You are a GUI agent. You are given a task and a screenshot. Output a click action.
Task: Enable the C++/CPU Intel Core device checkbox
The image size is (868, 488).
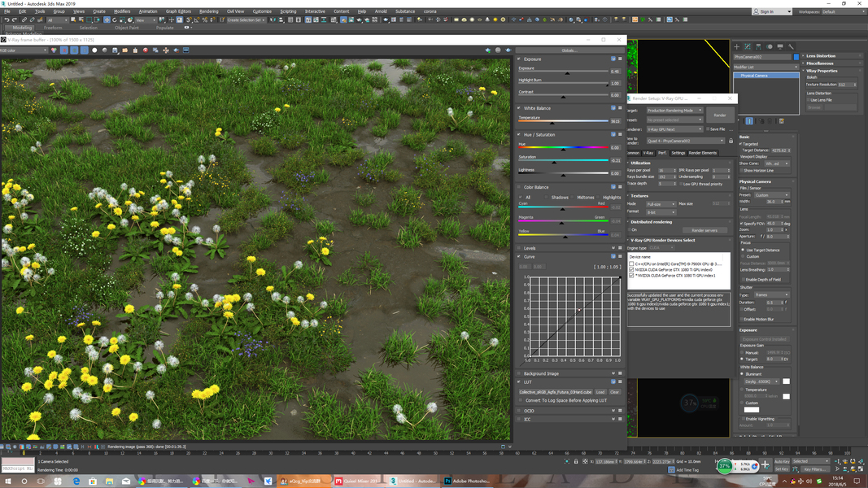(631, 264)
